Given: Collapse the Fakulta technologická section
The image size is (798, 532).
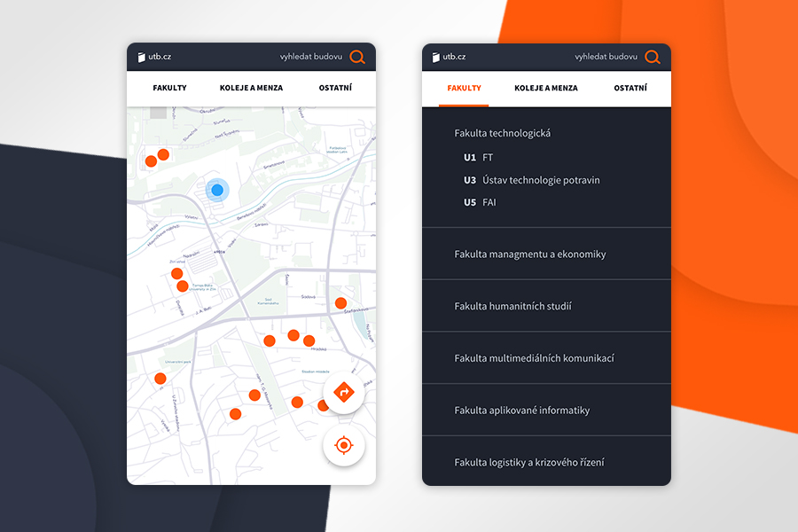Looking at the screenshot, I should click(x=503, y=133).
